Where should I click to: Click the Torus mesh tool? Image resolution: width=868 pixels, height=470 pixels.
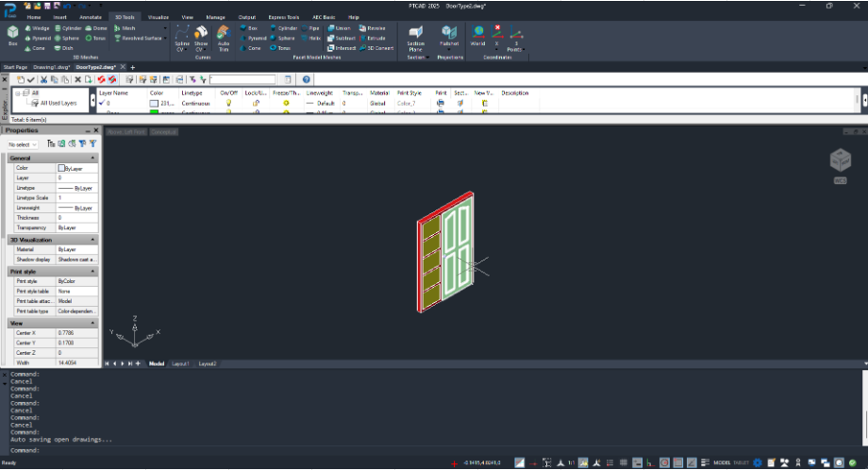pyautogui.click(x=95, y=38)
